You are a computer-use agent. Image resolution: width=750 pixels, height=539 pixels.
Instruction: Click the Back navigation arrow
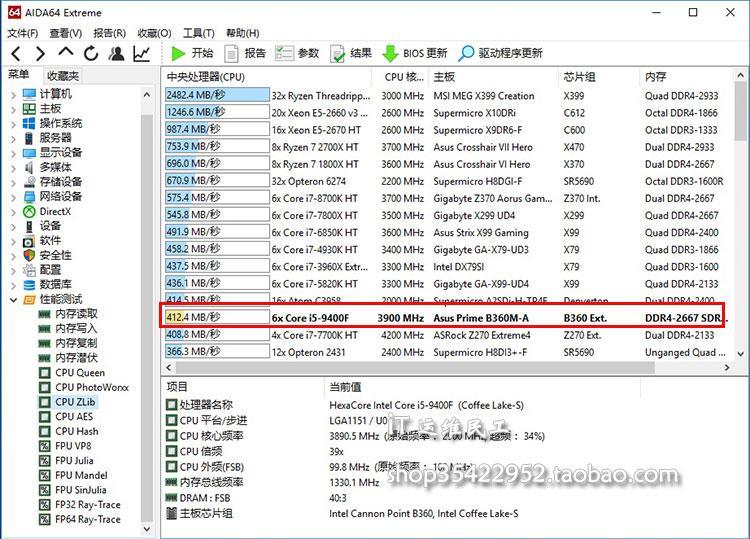[x=15, y=53]
